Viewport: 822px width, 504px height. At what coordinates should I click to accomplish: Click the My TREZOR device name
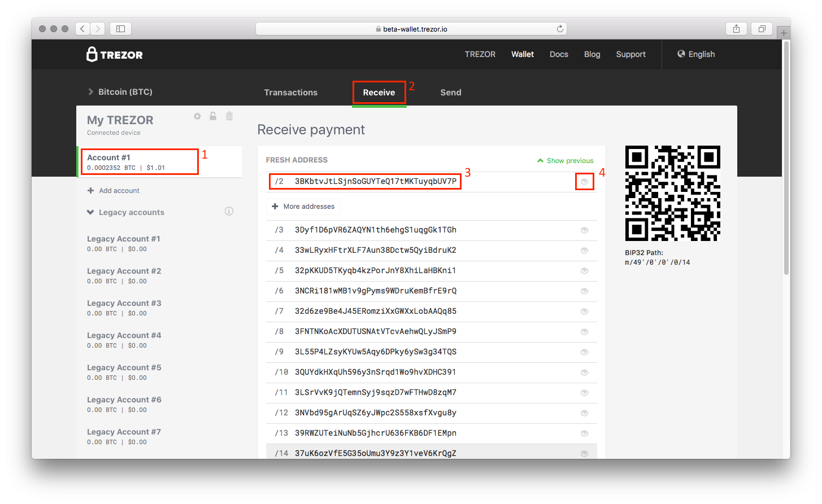tap(120, 120)
